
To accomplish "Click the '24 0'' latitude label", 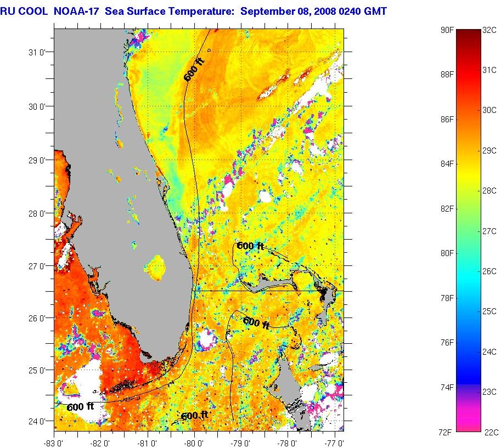I will click(x=37, y=422).
